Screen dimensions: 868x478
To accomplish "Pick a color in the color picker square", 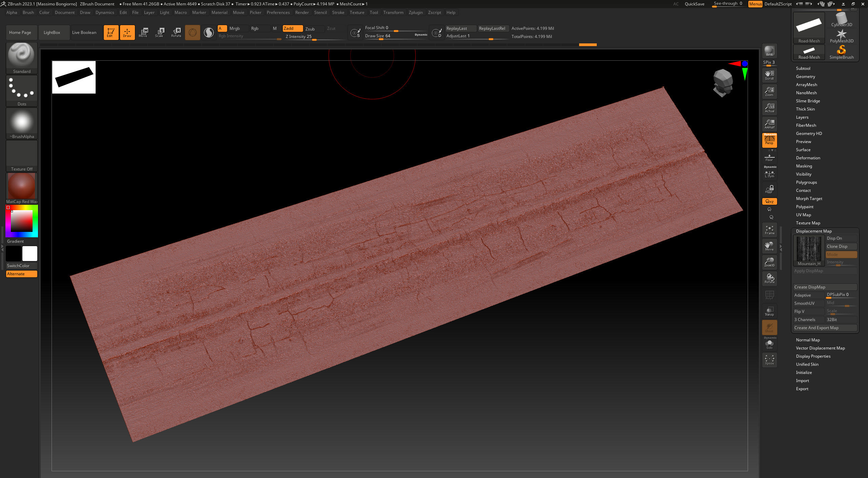I will tap(21, 221).
